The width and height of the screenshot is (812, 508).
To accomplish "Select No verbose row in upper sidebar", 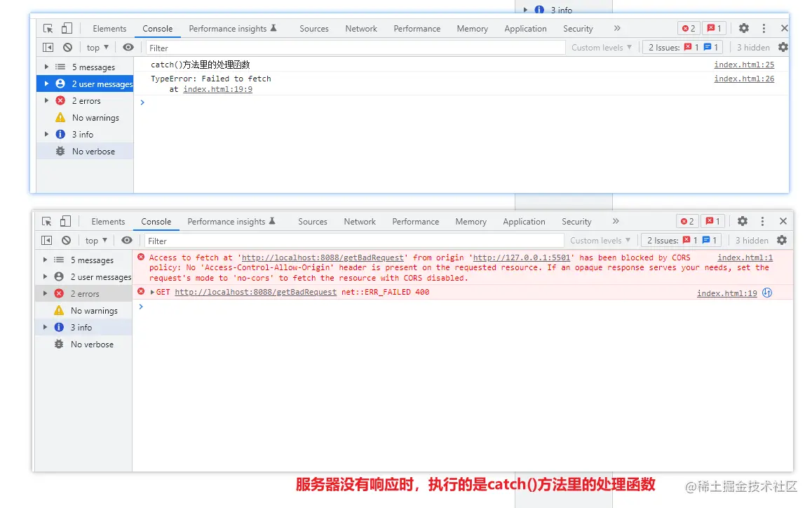I will click(x=85, y=151).
